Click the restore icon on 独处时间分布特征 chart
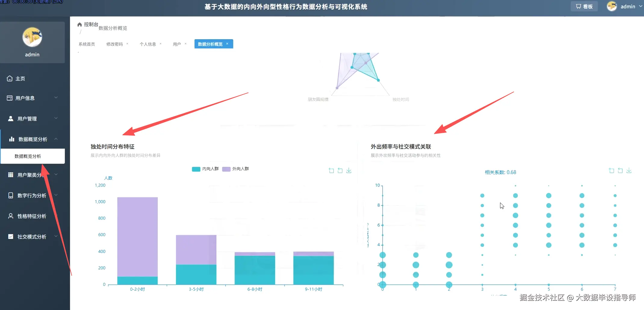This screenshot has width=644, height=310. (x=340, y=170)
